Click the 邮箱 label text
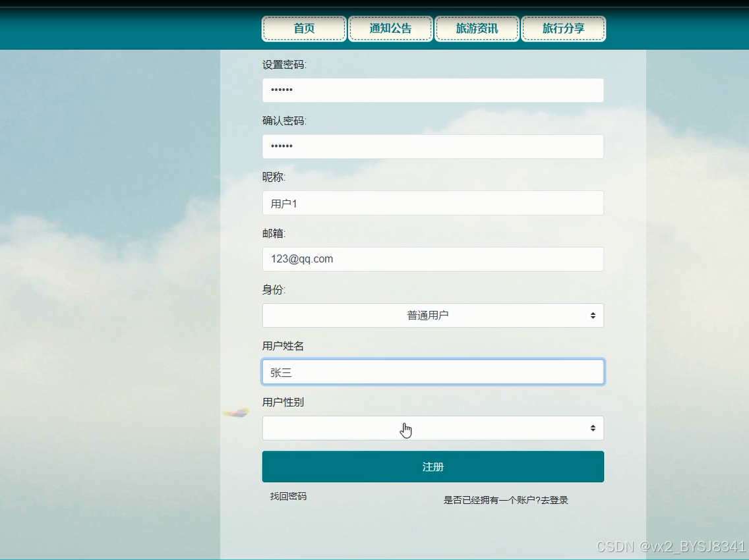 click(274, 233)
